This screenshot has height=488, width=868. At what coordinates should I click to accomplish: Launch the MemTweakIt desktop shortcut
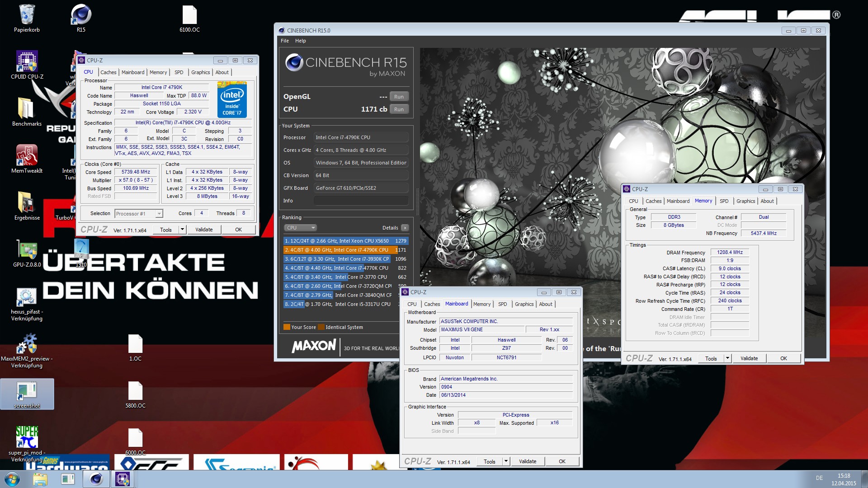[27, 160]
